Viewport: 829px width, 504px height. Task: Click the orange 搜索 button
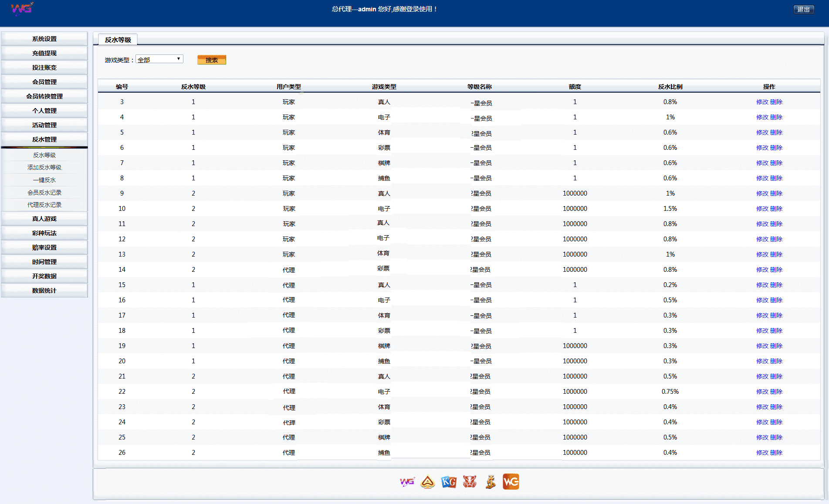coord(212,60)
